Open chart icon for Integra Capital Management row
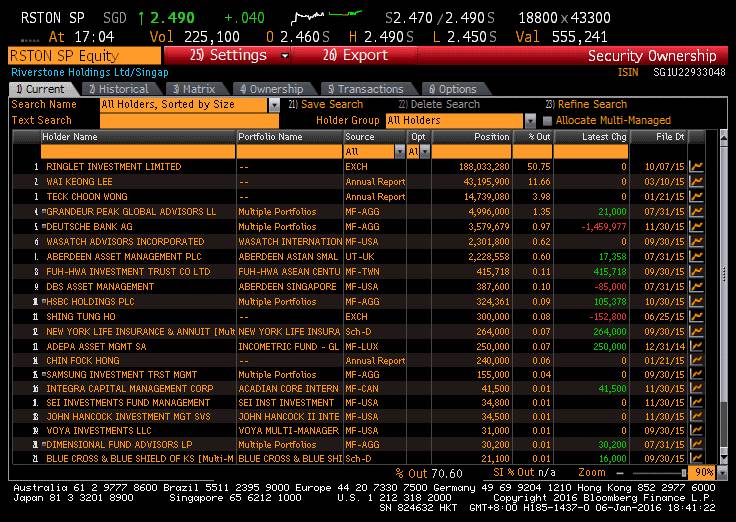Image resolution: width=736 pixels, height=522 pixels. point(696,389)
